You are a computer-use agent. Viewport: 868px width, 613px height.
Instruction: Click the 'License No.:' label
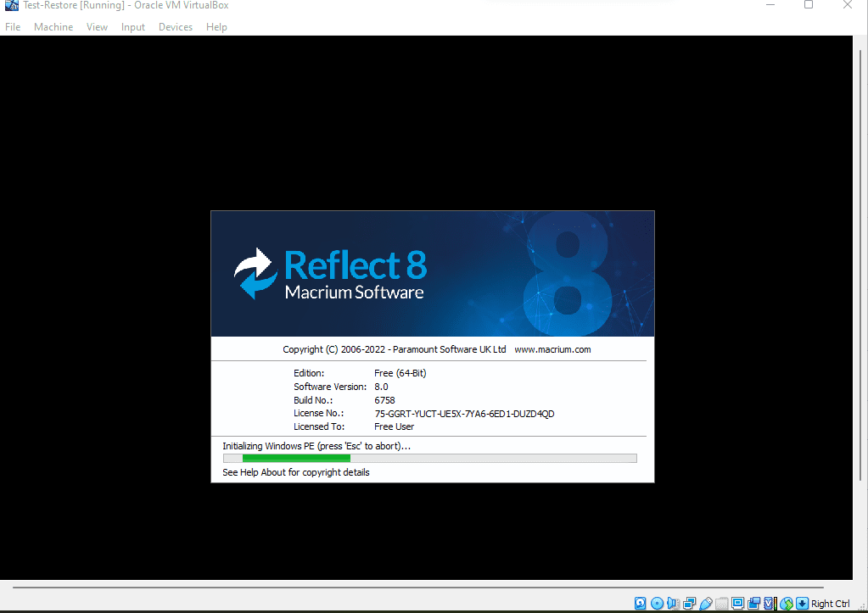318,413
